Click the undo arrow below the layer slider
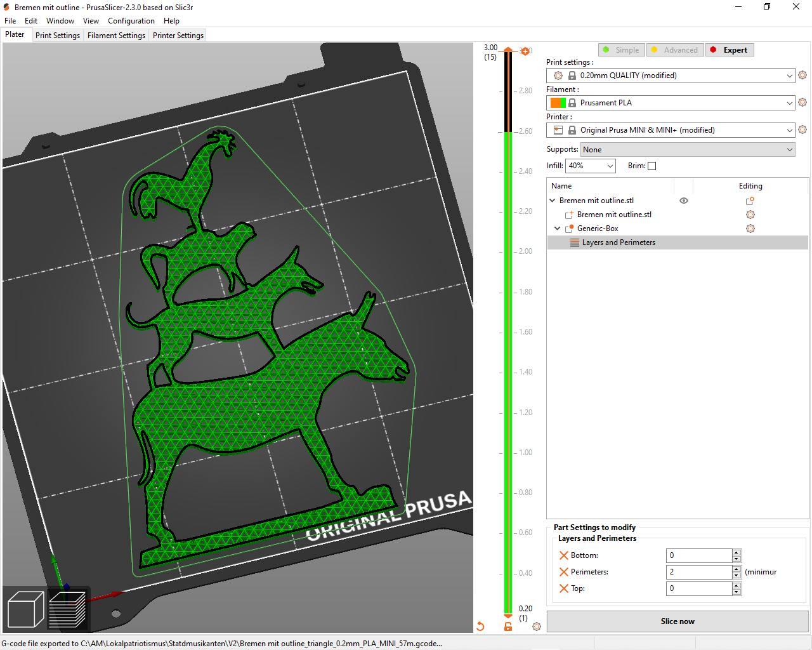 tap(480, 627)
